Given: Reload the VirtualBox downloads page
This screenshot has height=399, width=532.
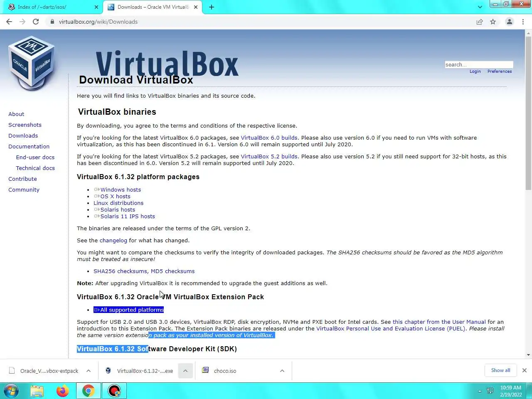Looking at the screenshot, I should tap(36, 22).
